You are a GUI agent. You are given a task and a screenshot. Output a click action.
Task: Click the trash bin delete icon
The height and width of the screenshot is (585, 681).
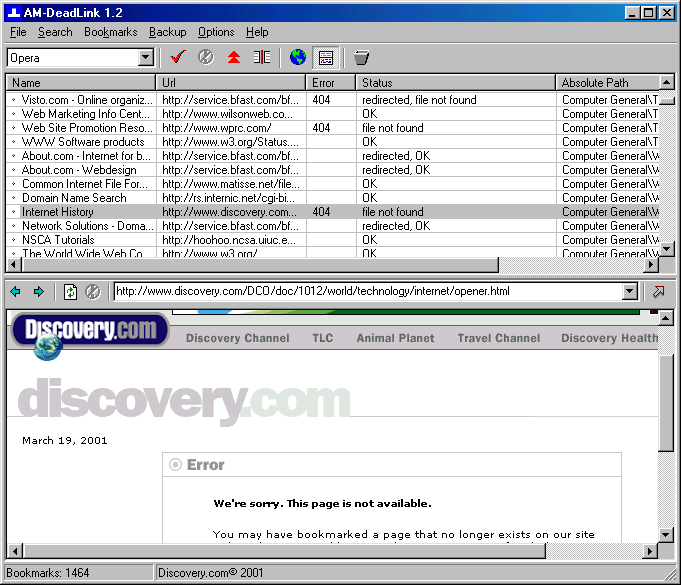click(361, 57)
